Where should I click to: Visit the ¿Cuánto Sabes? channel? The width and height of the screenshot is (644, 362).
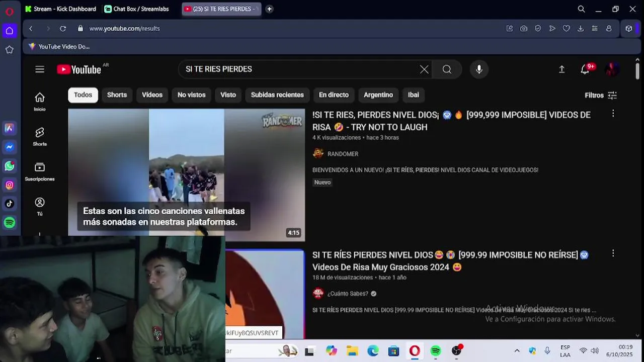tap(348, 294)
